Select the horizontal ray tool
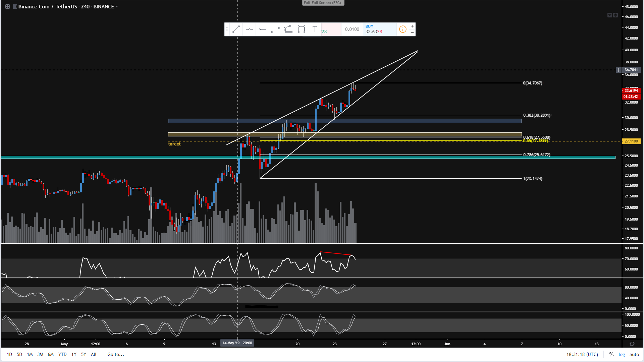The height and width of the screenshot is (362, 644). point(262,29)
